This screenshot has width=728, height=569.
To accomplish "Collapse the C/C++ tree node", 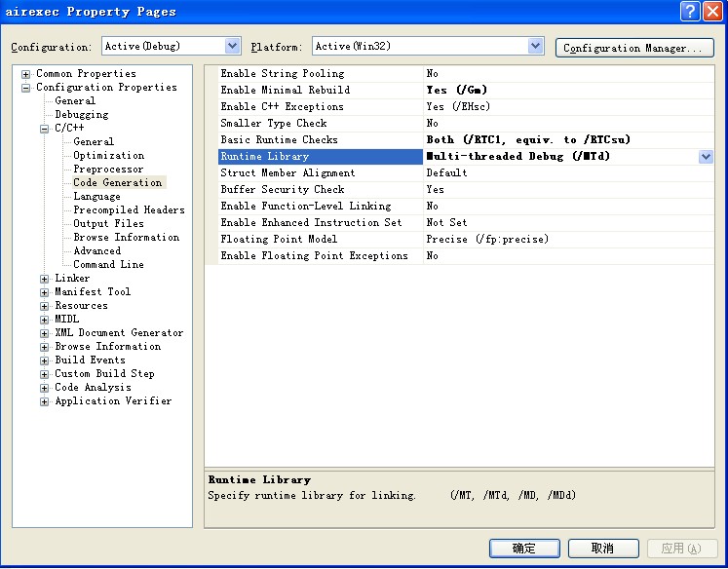I will (x=45, y=129).
